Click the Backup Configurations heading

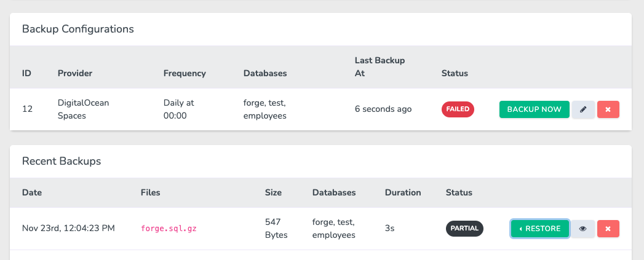pyautogui.click(x=78, y=29)
